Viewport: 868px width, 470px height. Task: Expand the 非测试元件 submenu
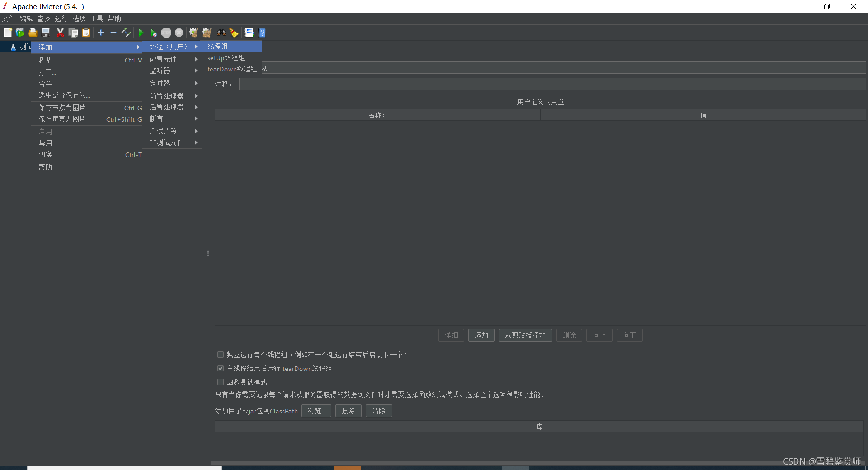point(172,142)
